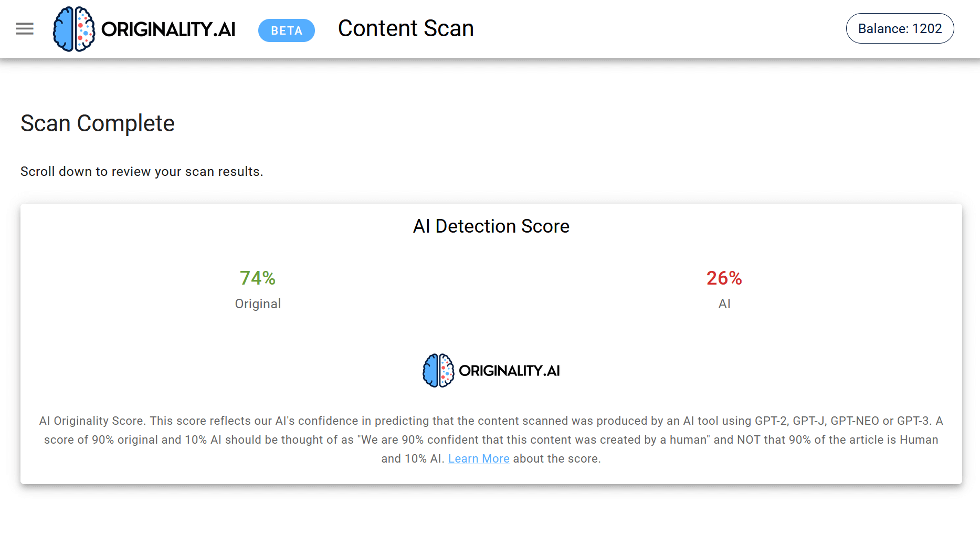The width and height of the screenshot is (980, 555).
Task: Click the Content Scan page title
Action: coord(406,28)
